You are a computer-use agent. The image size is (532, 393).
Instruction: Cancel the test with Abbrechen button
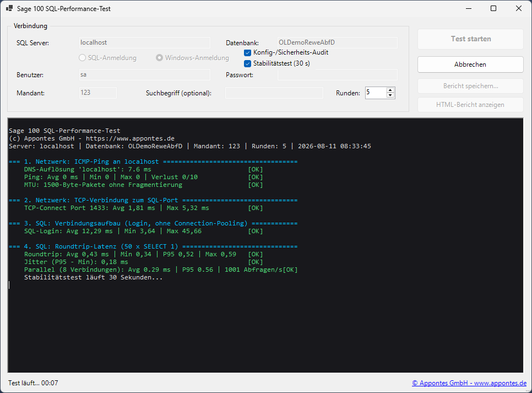[x=470, y=64]
